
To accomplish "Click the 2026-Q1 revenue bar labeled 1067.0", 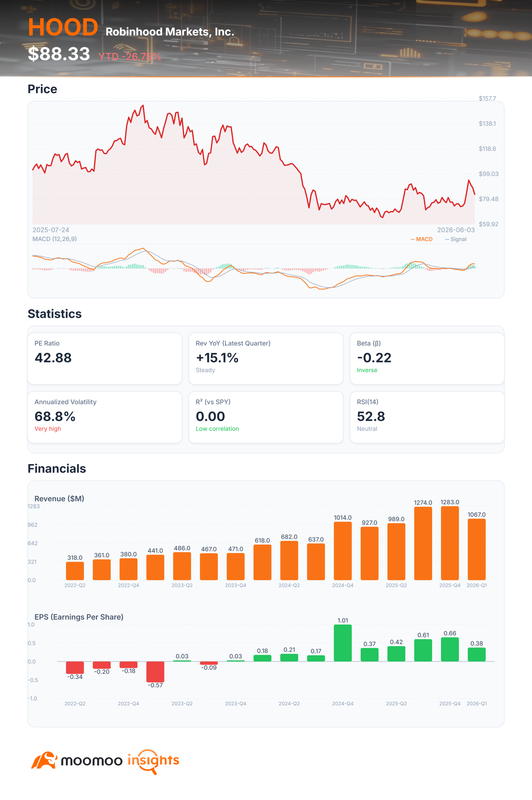I will click(x=477, y=550).
